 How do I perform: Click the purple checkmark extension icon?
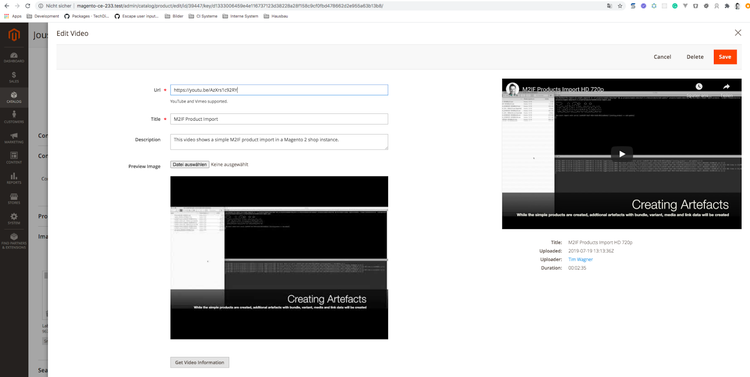(643, 6)
